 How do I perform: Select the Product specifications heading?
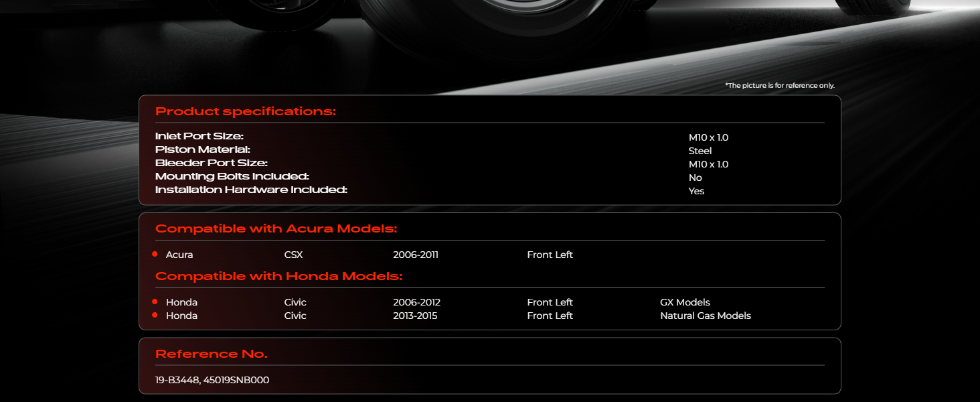point(245,111)
